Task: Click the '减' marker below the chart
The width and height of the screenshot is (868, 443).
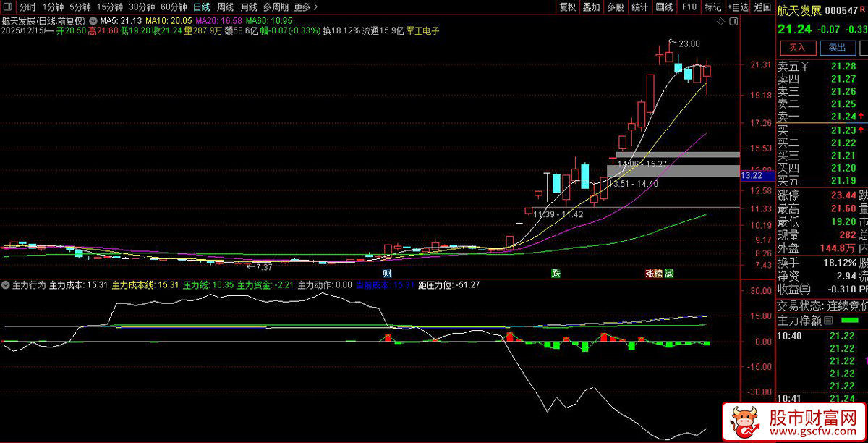Action: 669,274
